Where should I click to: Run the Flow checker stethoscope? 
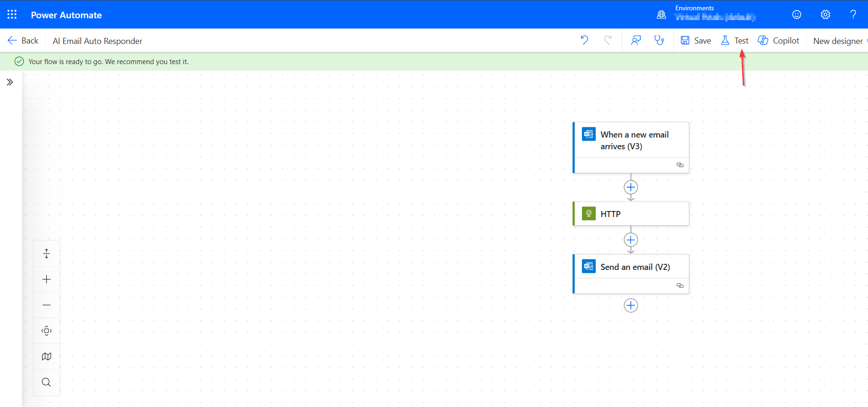point(659,40)
